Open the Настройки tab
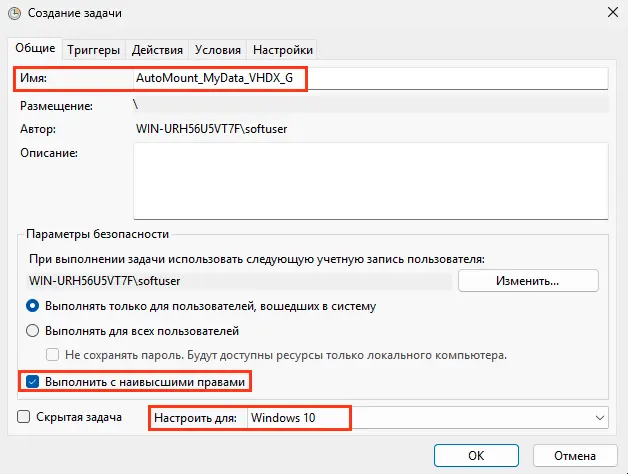The height and width of the screenshot is (474, 628). 283,49
